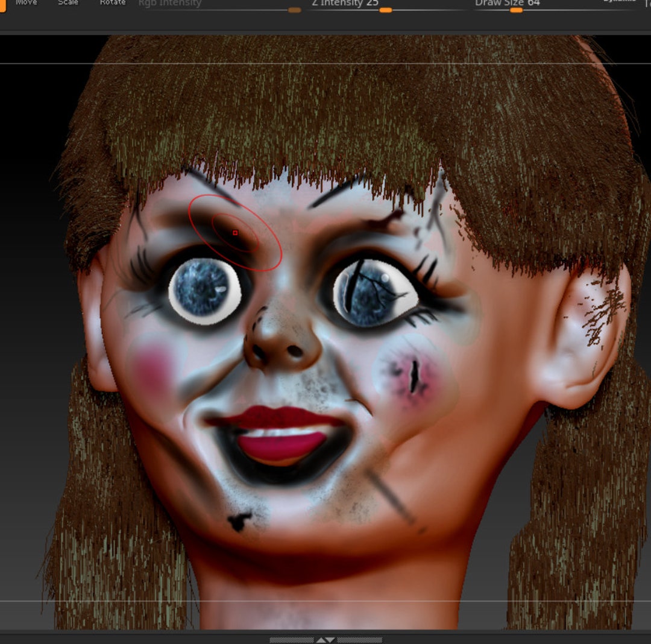Viewport: 651px width, 644px height.
Task: Click the Z Intensity label text
Action: click(339, 2)
